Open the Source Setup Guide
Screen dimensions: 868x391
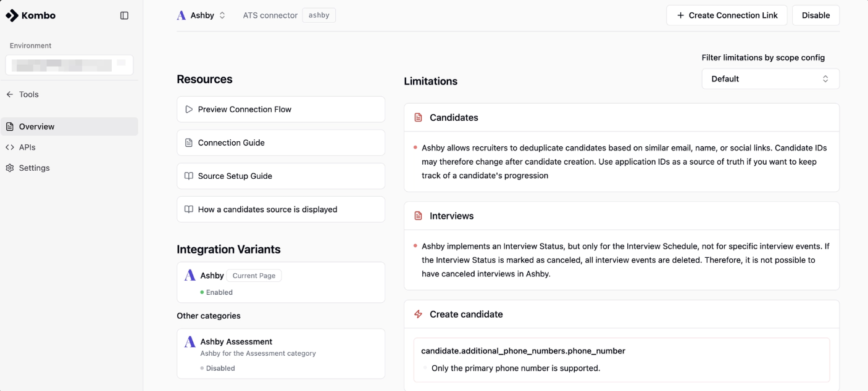[281, 176]
